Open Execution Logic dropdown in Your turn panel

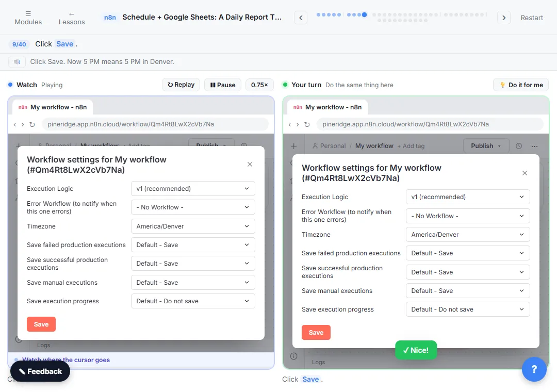pyautogui.click(x=468, y=197)
